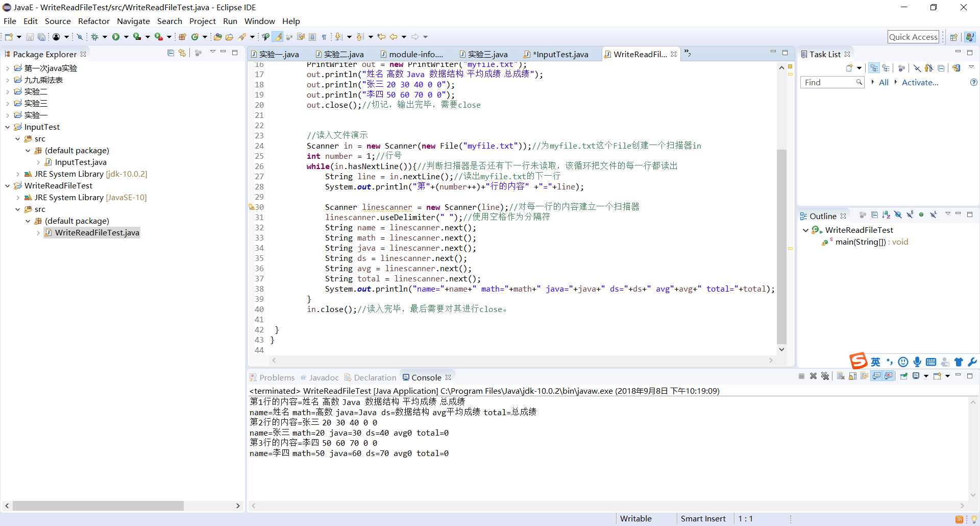
Task: Click the Coverage run icon in toolbar
Action: (x=137, y=37)
